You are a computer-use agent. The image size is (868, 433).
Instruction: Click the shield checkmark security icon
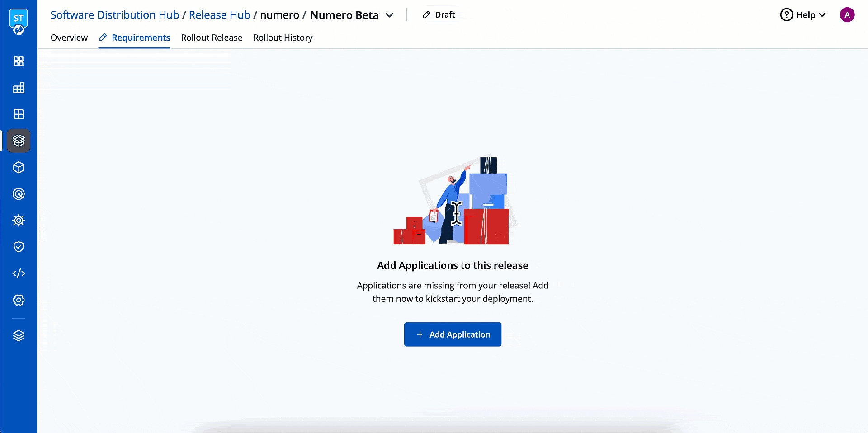19,247
